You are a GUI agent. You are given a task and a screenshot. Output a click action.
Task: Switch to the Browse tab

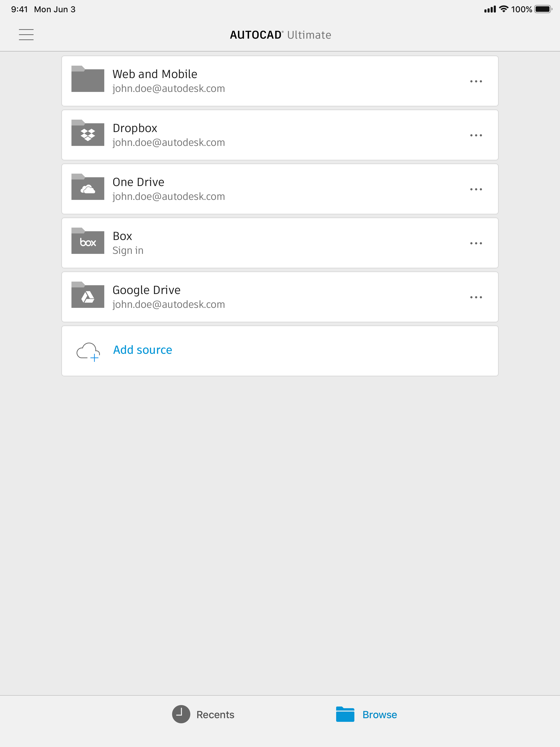[x=367, y=715]
